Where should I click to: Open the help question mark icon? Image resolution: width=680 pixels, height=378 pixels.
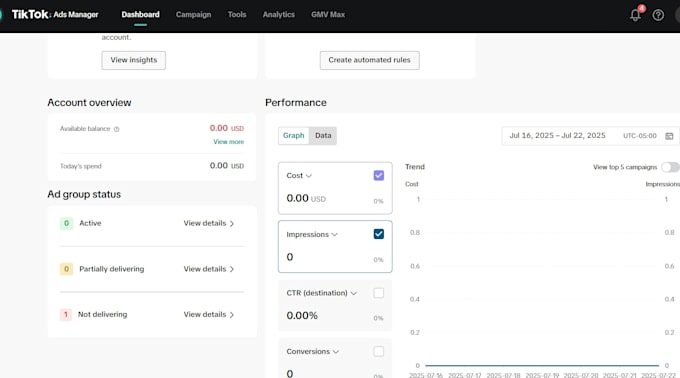click(658, 15)
